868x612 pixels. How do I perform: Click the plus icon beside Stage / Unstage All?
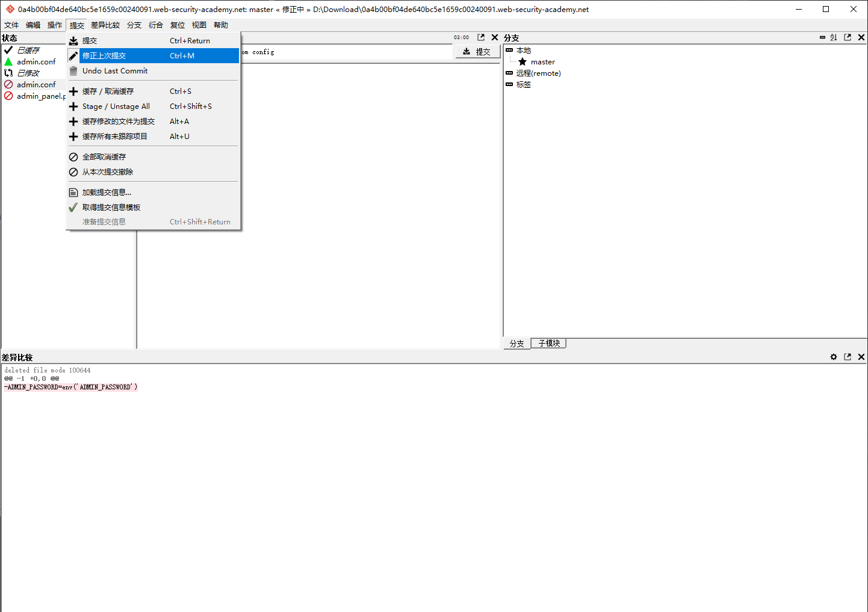[73, 106]
